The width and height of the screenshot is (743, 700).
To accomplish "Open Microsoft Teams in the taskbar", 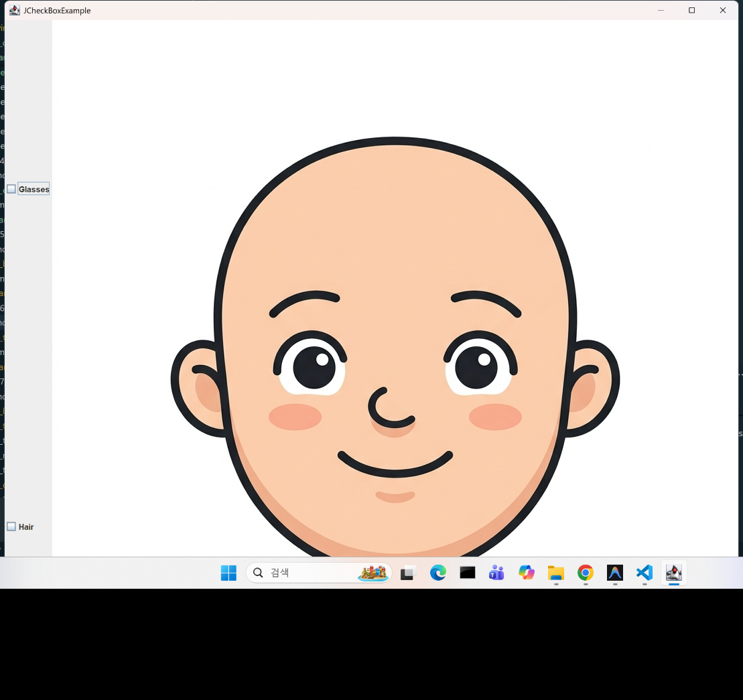I will pos(496,573).
